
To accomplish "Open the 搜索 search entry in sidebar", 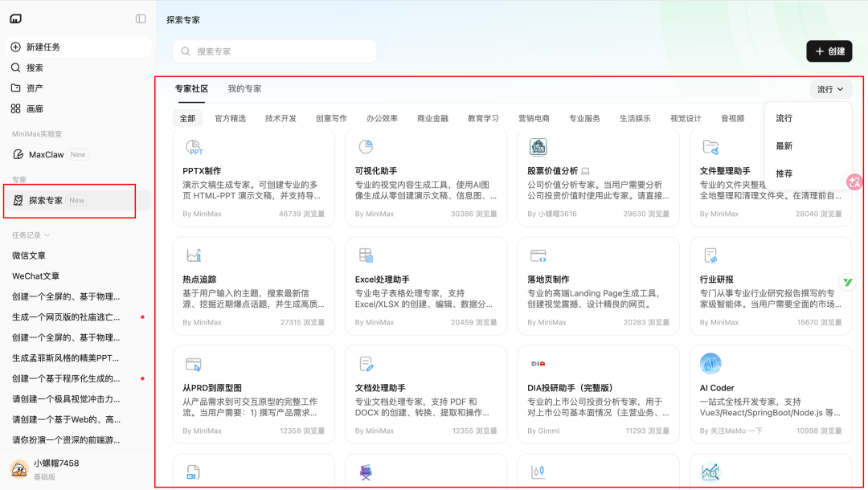I will click(x=33, y=67).
